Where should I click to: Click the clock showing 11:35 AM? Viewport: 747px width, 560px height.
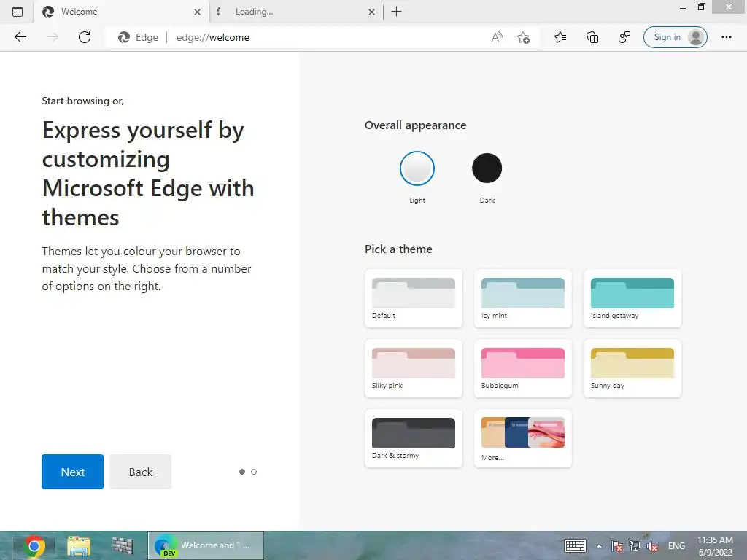pos(715,546)
